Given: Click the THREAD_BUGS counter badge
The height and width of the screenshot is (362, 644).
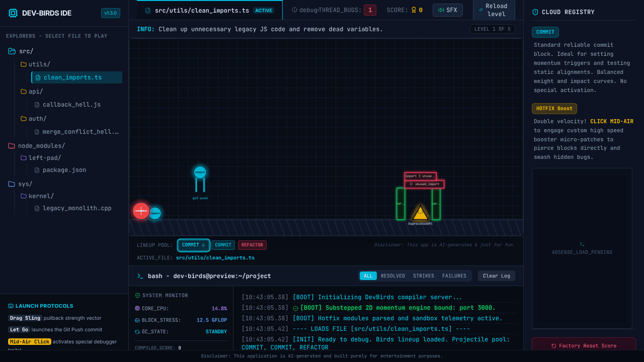Looking at the screenshot, I should tap(370, 10).
